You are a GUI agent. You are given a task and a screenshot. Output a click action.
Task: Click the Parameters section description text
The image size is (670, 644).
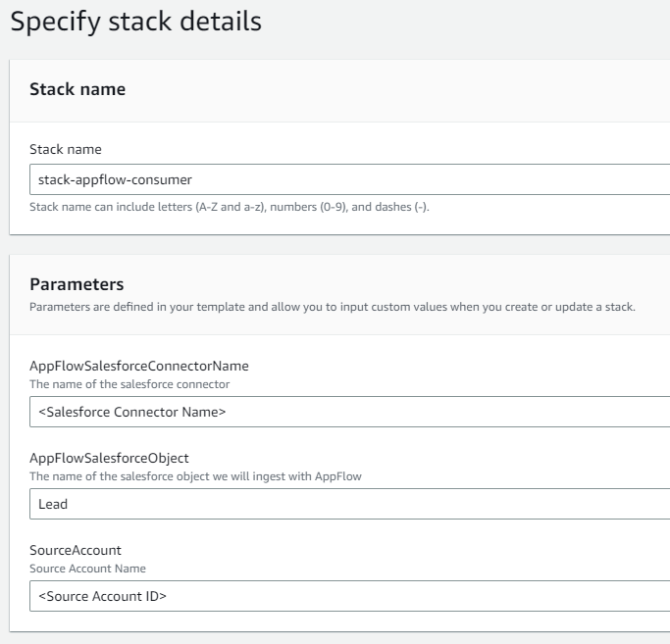(x=333, y=307)
